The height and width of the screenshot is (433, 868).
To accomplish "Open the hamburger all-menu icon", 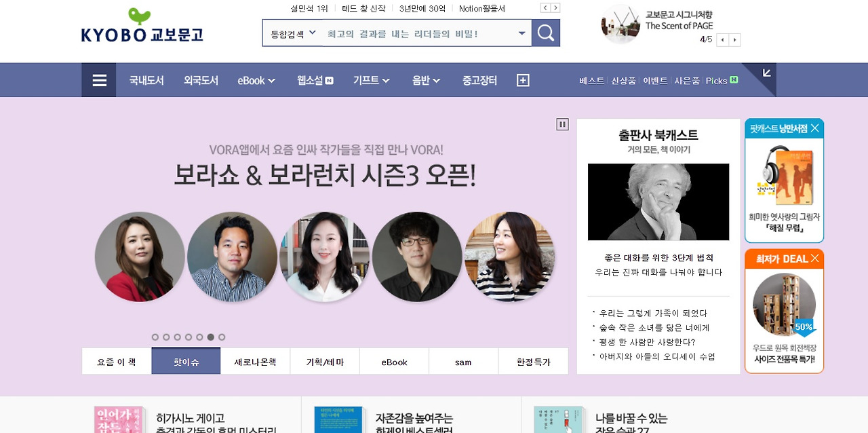I will click(99, 80).
